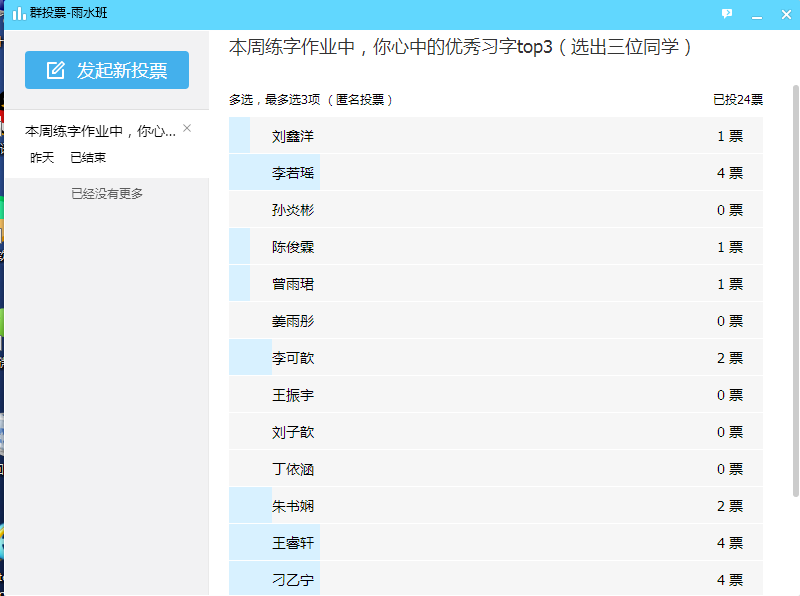This screenshot has width=800, height=596.
Task: Click the 已投24票 total count
Action: coord(738,100)
